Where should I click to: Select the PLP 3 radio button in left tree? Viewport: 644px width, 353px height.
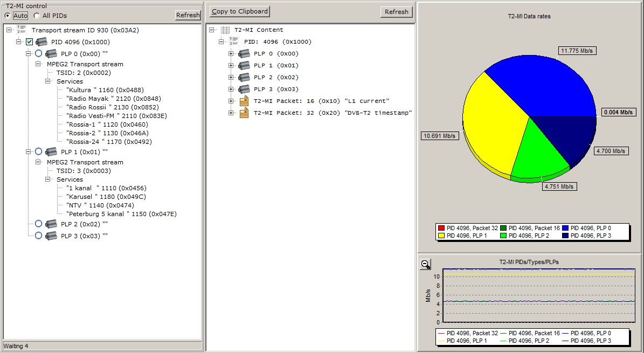(38, 236)
